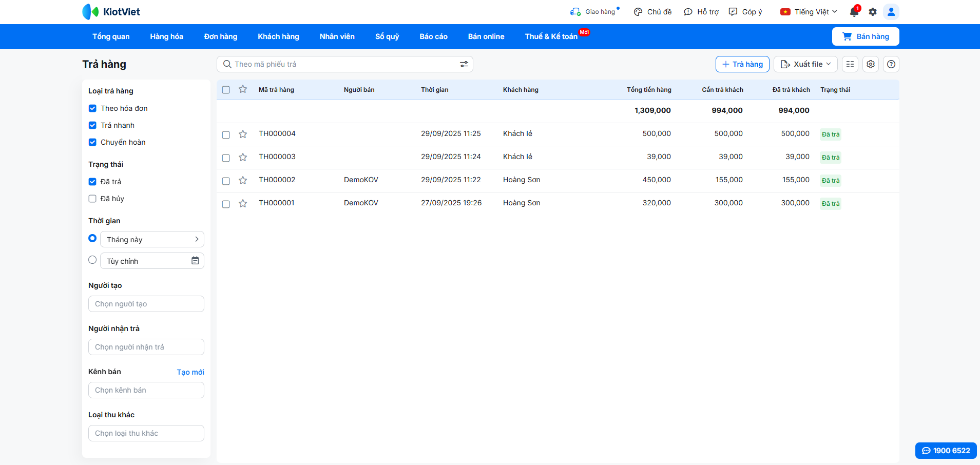Image resolution: width=980 pixels, height=465 pixels.
Task: Click the column display layout icon
Action: (850, 64)
